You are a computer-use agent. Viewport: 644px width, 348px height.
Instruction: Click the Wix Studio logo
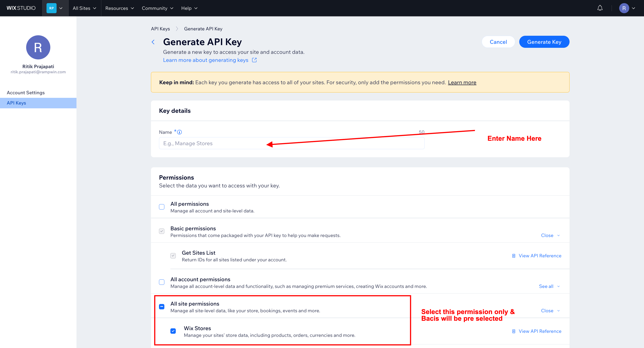[x=21, y=8]
